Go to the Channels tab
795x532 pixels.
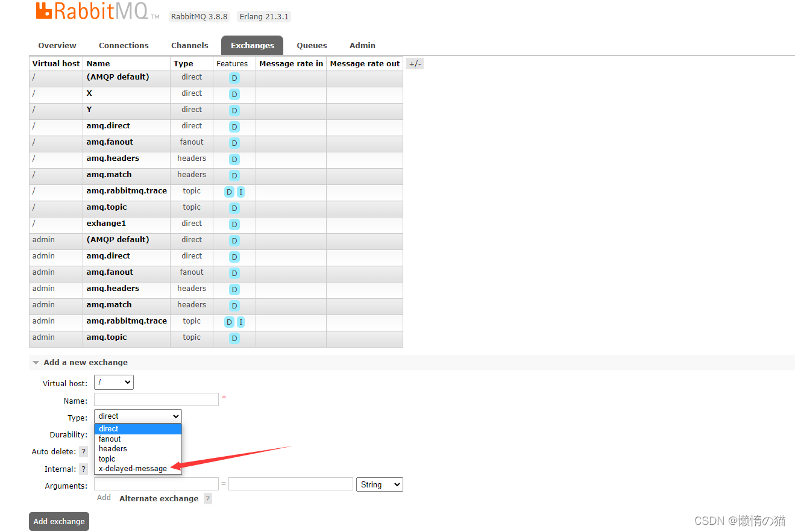pos(190,45)
